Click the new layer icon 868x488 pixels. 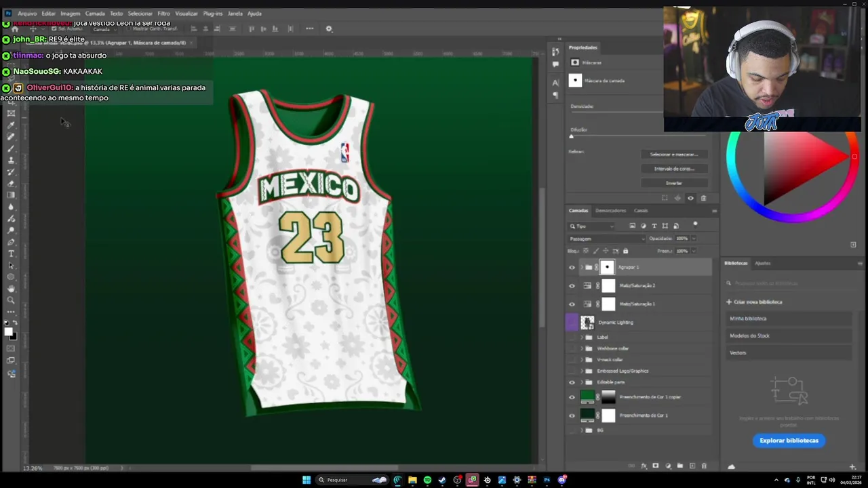coord(692,466)
